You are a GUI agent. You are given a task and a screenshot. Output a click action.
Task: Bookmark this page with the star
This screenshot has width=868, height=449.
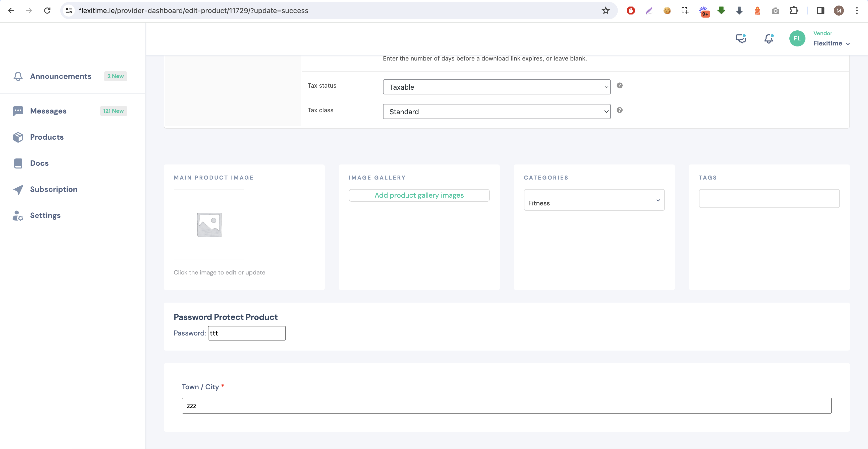coord(606,11)
